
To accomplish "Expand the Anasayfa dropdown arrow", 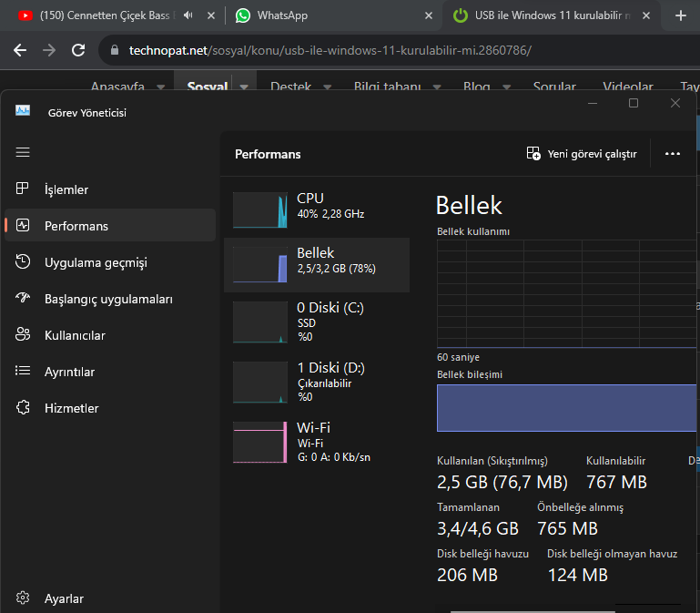I will click(x=160, y=87).
